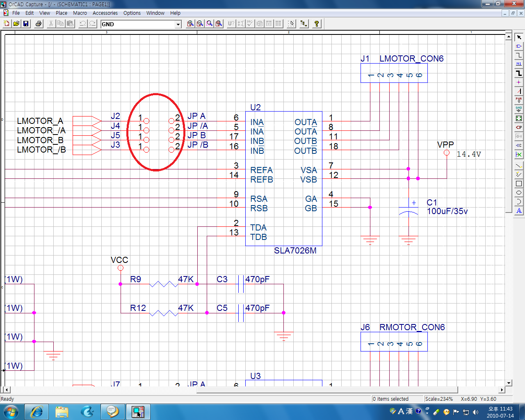
Task: Click the Snap to Grid toolbar icon
Action: point(291,24)
